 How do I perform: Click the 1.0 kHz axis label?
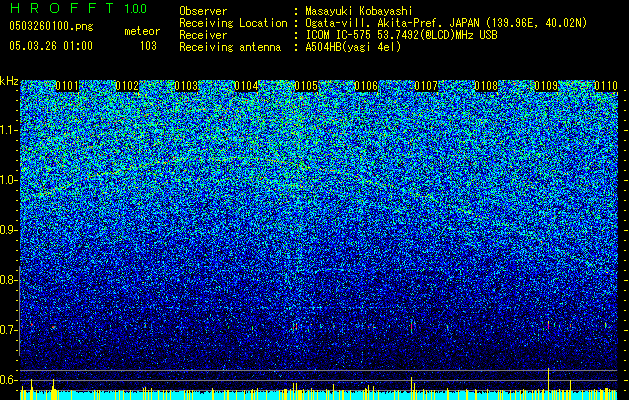8,180
